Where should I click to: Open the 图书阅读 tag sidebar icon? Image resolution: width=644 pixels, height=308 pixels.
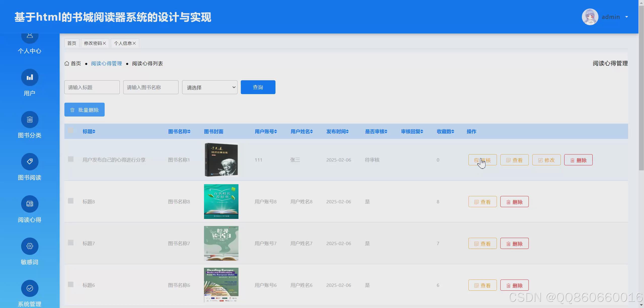coord(30,162)
